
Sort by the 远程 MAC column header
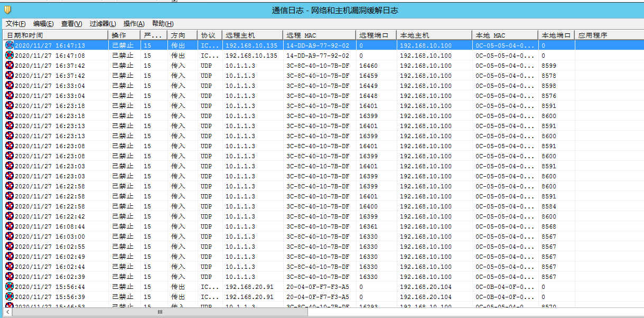(320, 35)
